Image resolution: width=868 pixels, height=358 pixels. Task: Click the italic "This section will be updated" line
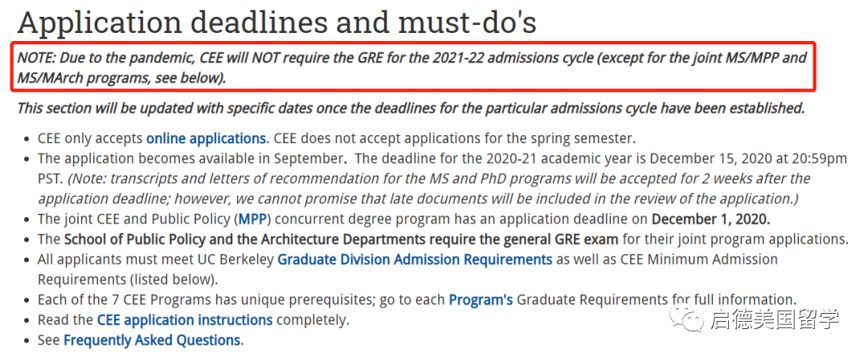(410, 108)
